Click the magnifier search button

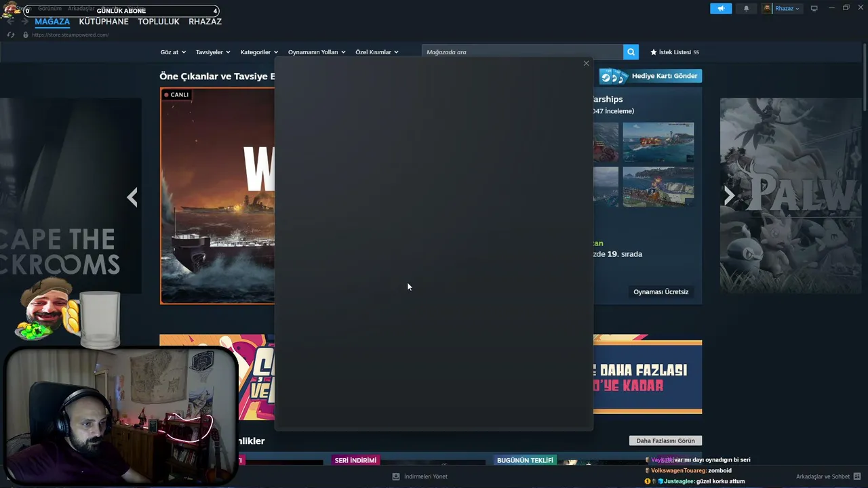[x=631, y=52]
